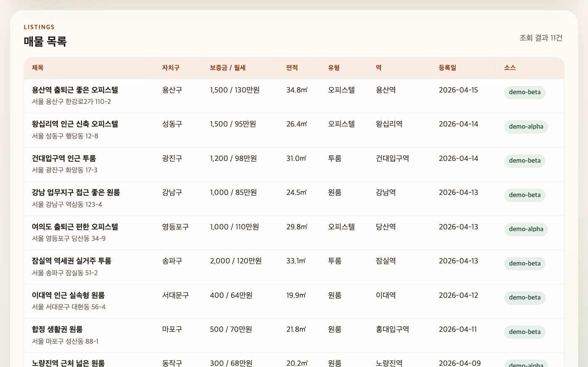Viewport: 588px width, 367px height.
Task: Click the 조회 결과 11건 result count
Action: point(541,38)
